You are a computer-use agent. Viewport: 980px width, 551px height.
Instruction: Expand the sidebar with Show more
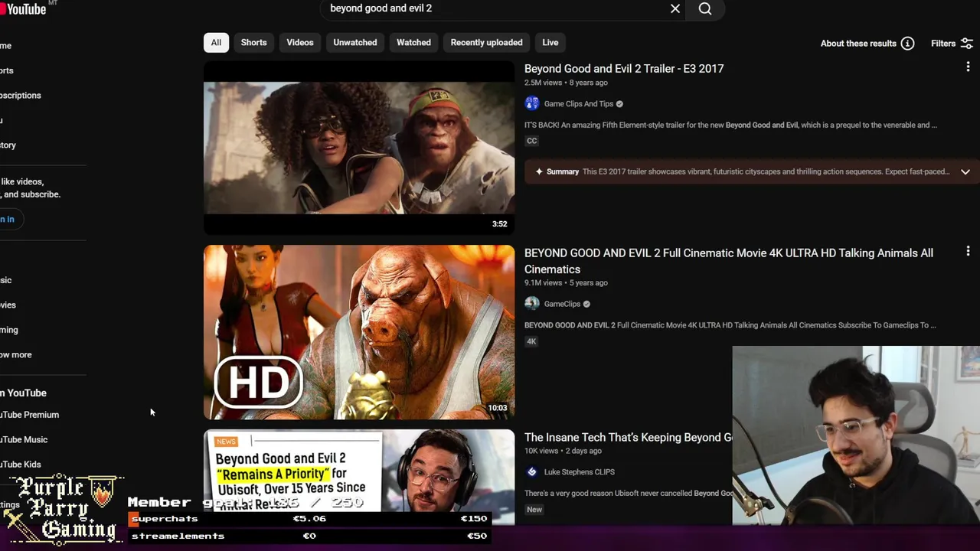(x=16, y=355)
